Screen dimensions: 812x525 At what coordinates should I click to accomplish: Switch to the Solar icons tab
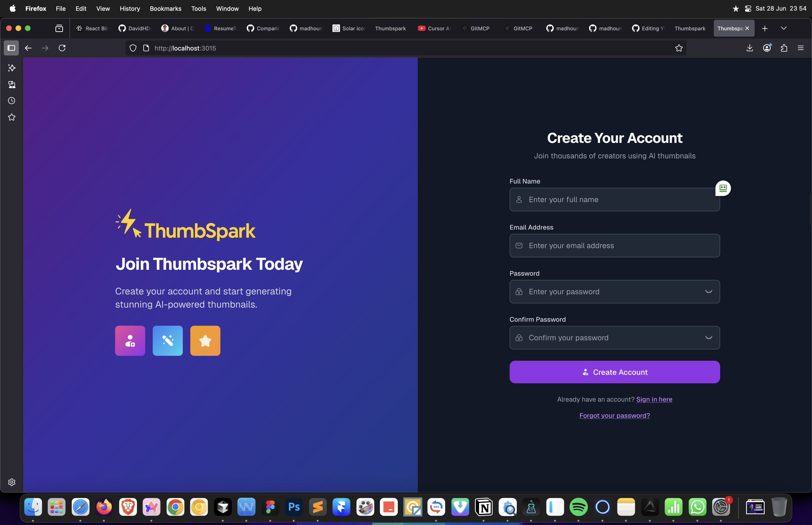pyautogui.click(x=349, y=28)
